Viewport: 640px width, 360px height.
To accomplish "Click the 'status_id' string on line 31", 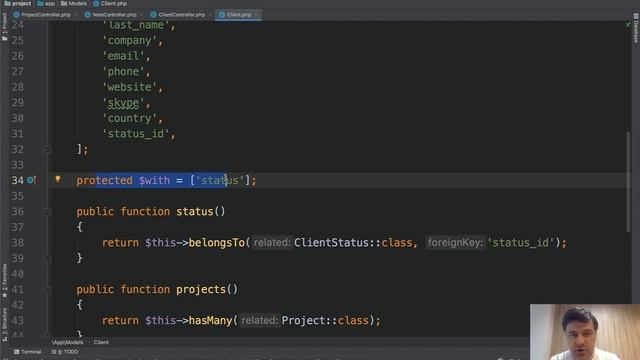I will click(x=136, y=134).
